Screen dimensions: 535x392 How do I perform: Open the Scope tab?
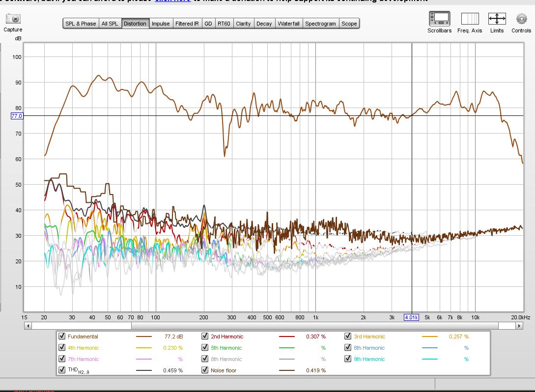(349, 24)
